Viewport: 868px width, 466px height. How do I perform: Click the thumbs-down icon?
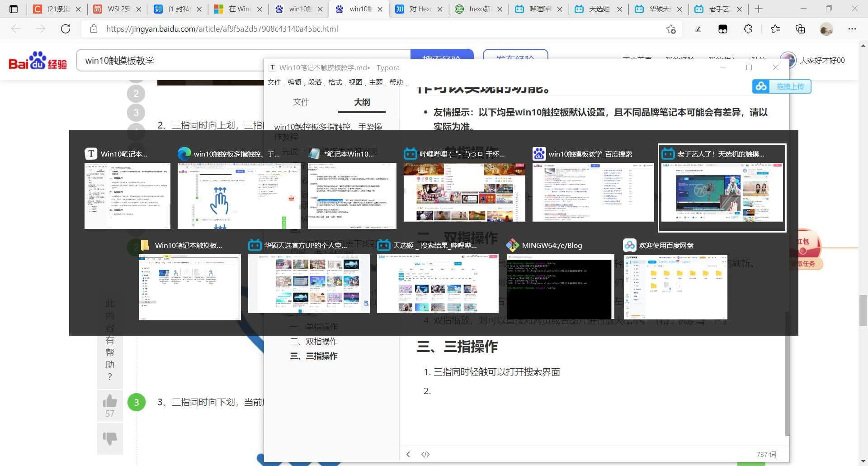pyautogui.click(x=110, y=438)
